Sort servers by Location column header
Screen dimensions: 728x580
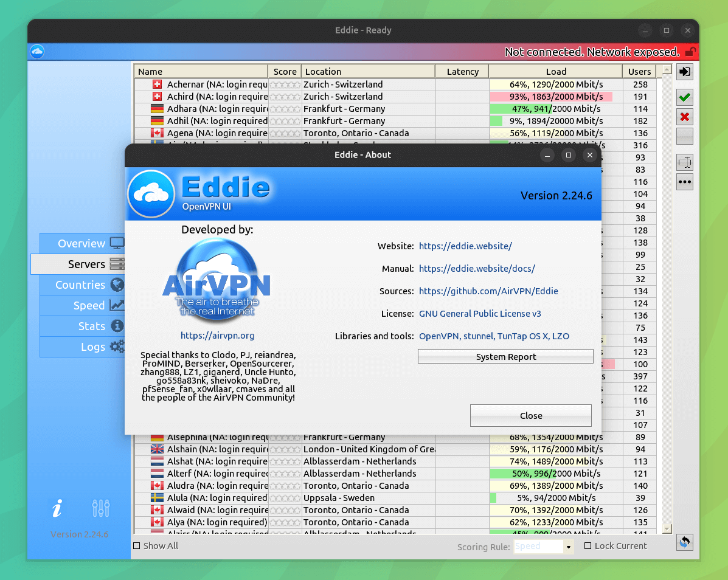point(368,72)
